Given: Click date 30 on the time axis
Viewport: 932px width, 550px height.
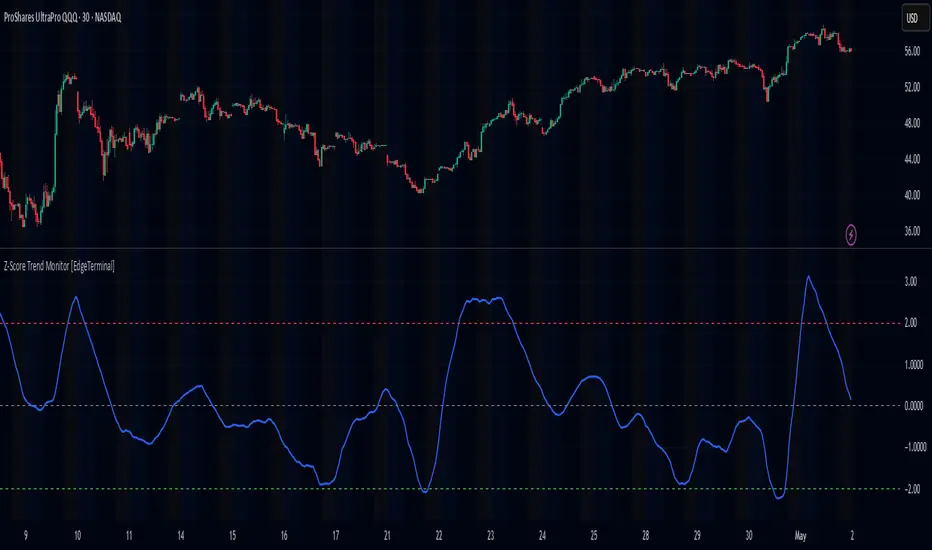Looking at the screenshot, I should 749,536.
